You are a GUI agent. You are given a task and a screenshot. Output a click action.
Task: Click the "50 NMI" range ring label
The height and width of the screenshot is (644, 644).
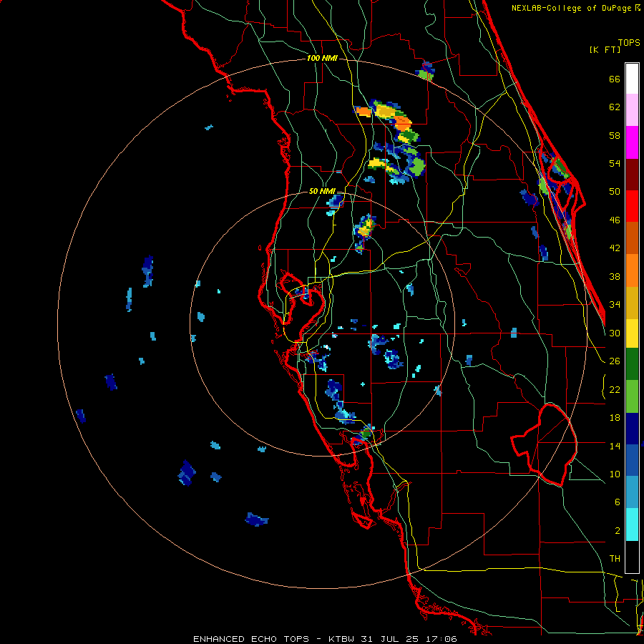(322, 191)
